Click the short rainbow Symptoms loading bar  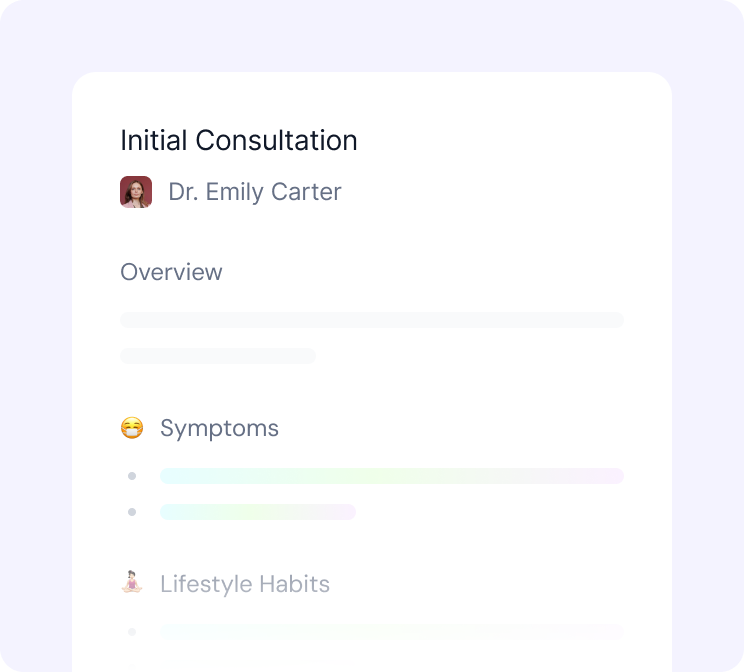tap(258, 512)
